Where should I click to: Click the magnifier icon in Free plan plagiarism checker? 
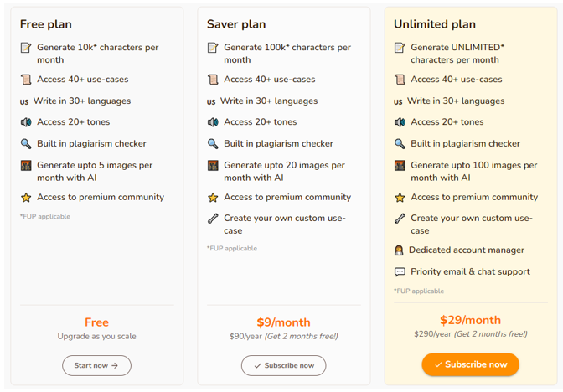pyautogui.click(x=26, y=143)
